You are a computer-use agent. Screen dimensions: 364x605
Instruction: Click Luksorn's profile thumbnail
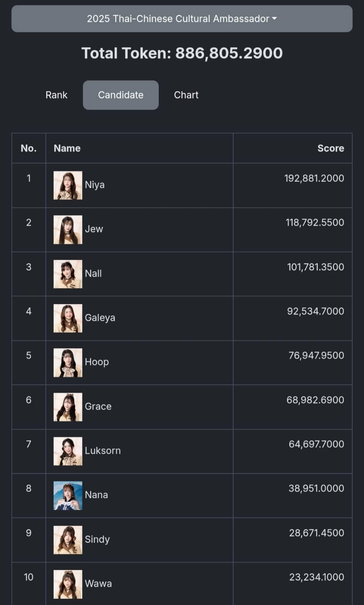pos(68,451)
